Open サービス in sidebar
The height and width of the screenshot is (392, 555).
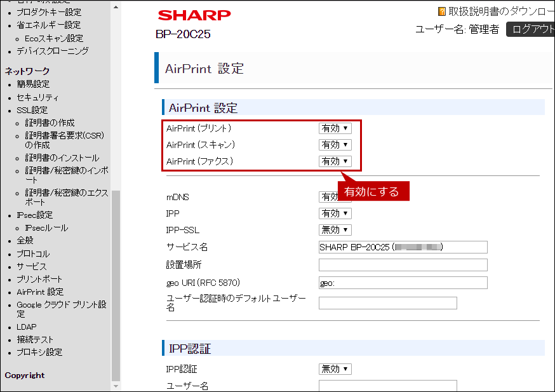(32, 267)
